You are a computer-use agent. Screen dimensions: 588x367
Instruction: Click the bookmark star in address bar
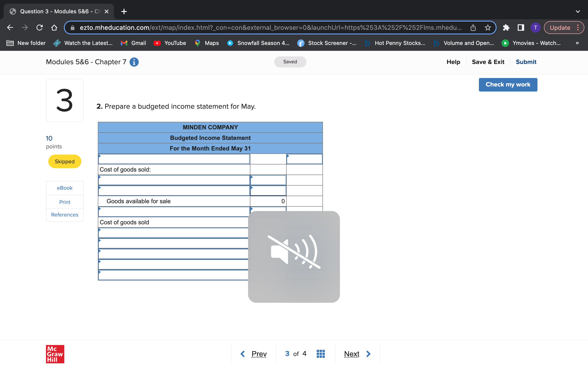(x=488, y=28)
